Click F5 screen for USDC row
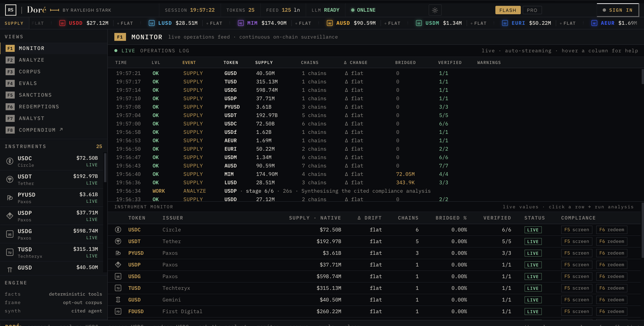644x326 pixels. [x=577, y=230]
